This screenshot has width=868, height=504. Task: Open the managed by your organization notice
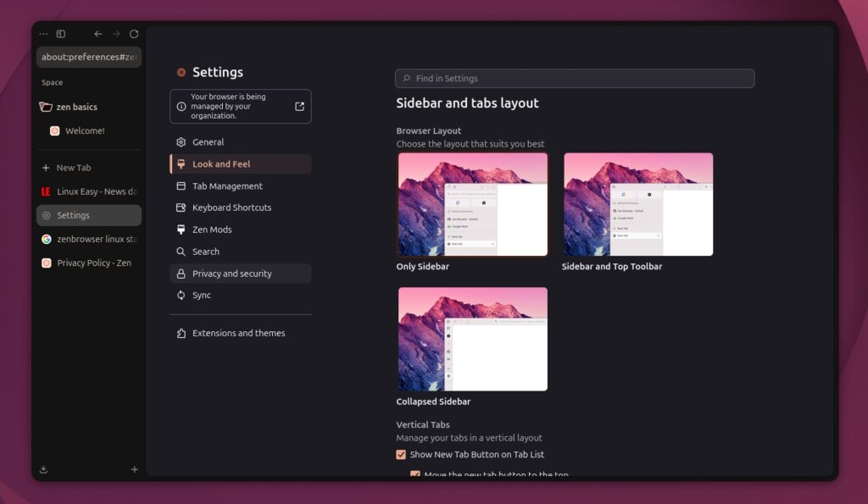pyautogui.click(x=240, y=106)
